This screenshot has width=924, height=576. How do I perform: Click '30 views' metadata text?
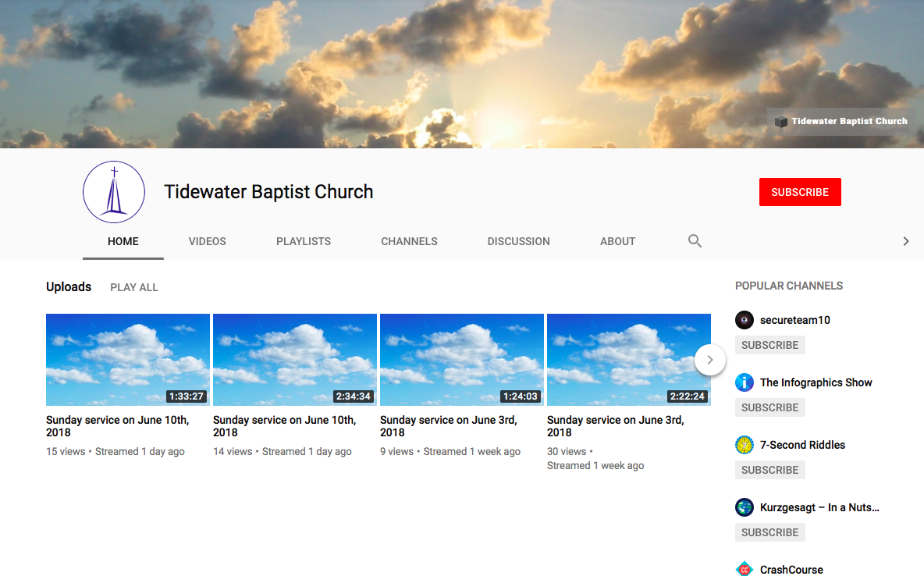pos(567,452)
